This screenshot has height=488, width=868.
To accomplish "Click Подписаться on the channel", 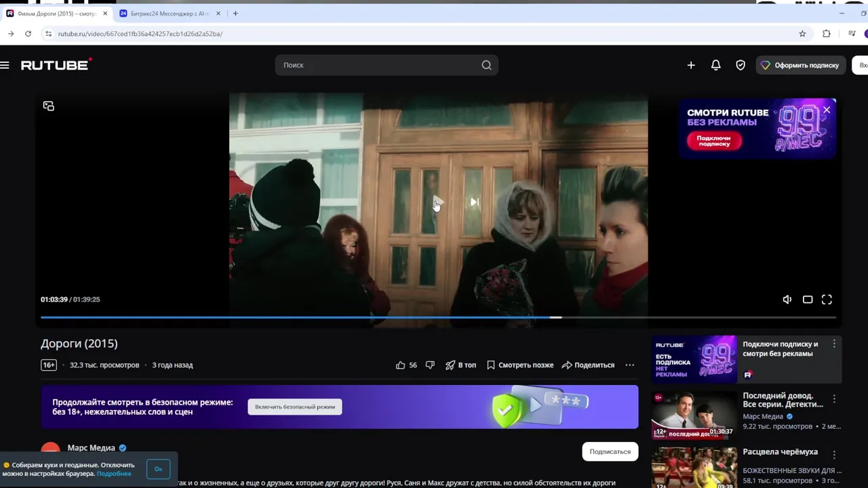I will [x=610, y=451].
